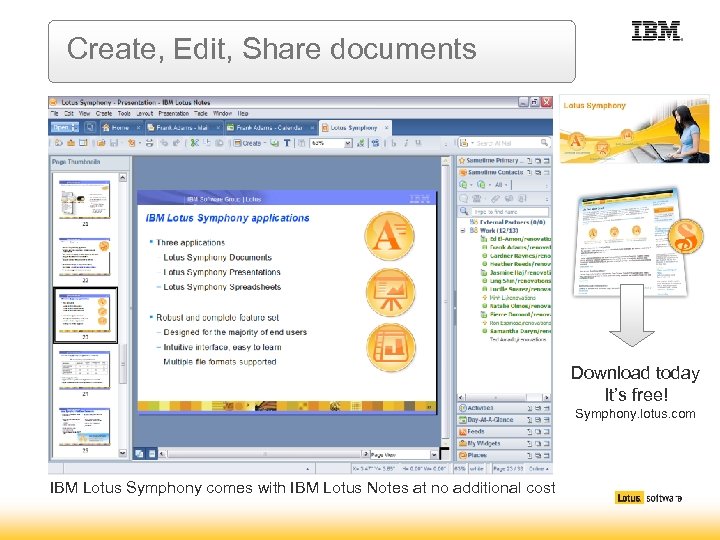The height and width of the screenshot is (540, 720).
Task: Select the Text tool T icon
Action: pos(287,143)
